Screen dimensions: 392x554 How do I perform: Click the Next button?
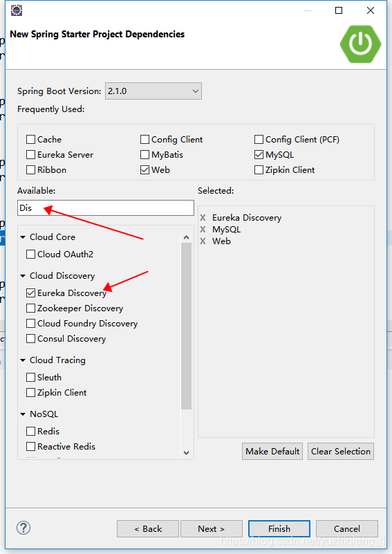pyautogui.click(x=211, y=529)
